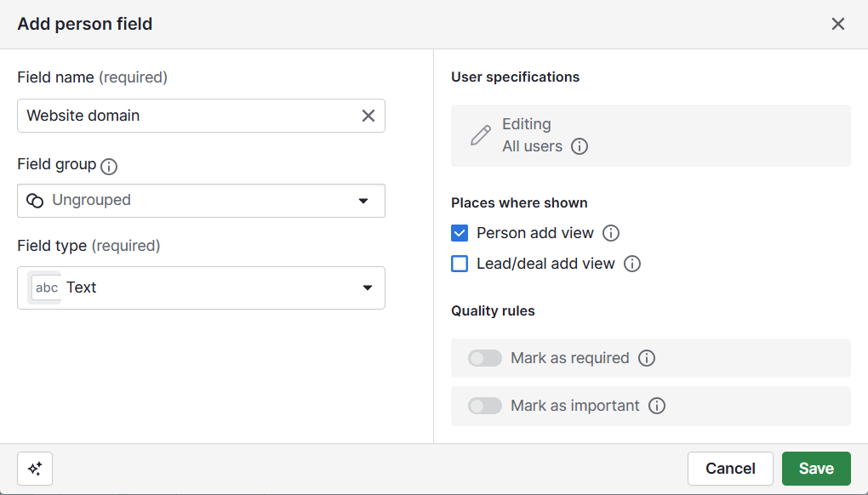Click info icon beside Lead/deal add view
This screenshot has width=868, height=495.
(x=632, y=264)
